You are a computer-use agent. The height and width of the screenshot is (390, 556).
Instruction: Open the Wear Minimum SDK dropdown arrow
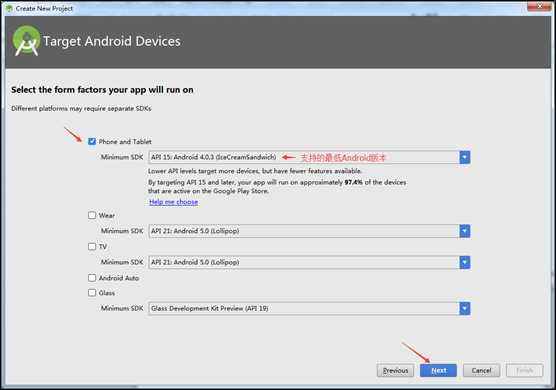465,231
